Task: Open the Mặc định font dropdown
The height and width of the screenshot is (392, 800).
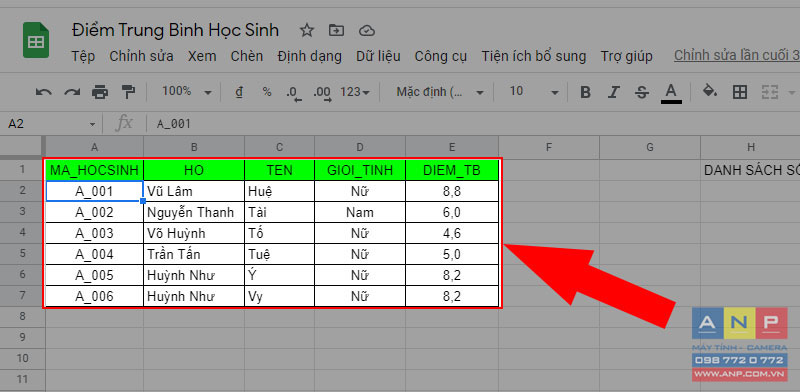Action: pyautogui.click(x=440, y=92)
